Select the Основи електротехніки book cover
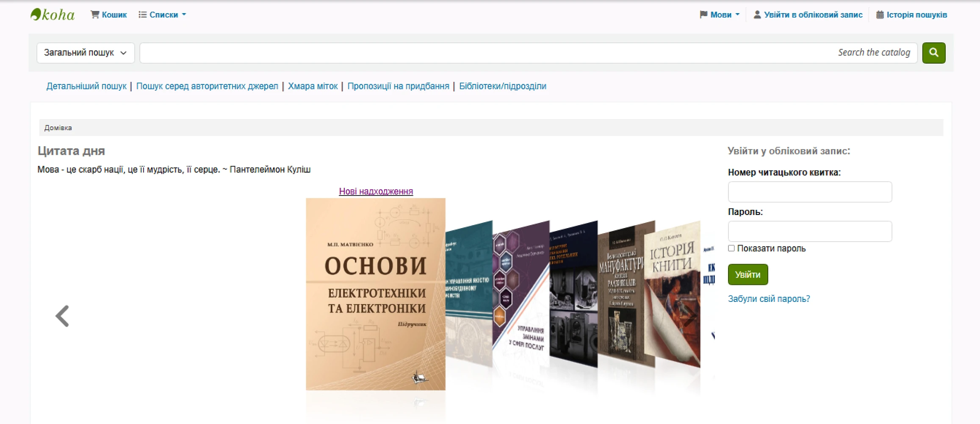This screenshot has width=980, height=424. (x=375, y=294)
